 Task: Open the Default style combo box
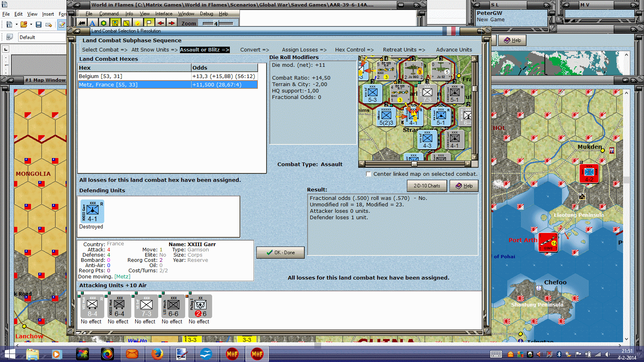42,37
